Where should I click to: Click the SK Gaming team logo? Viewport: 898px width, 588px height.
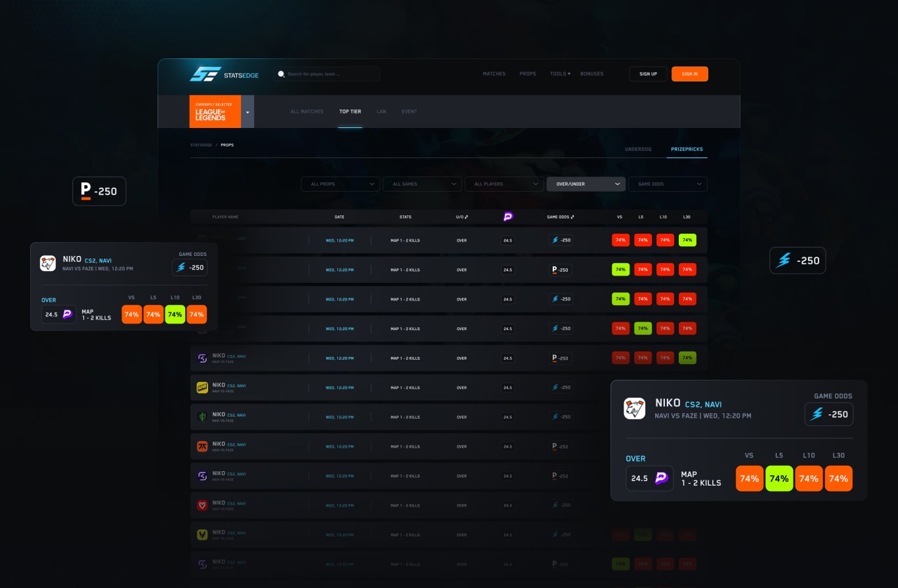202,358
